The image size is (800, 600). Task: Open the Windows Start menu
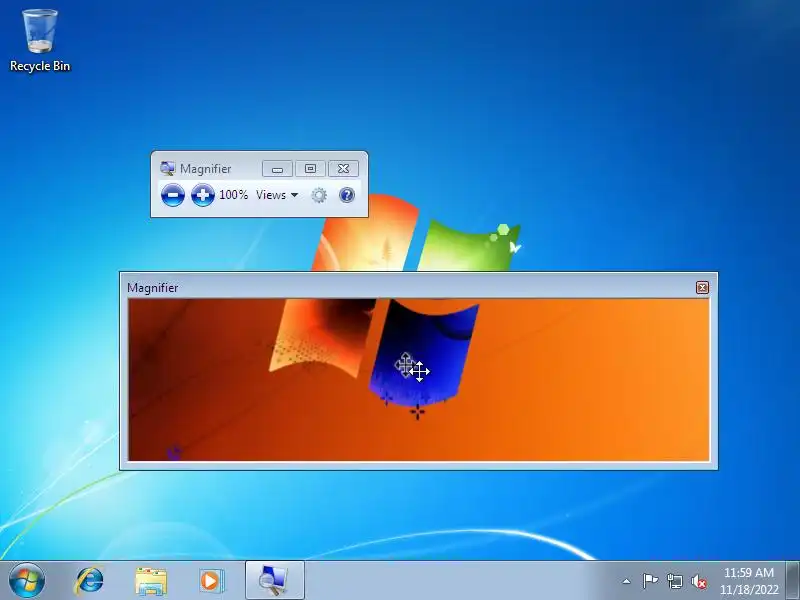(27, 581)
